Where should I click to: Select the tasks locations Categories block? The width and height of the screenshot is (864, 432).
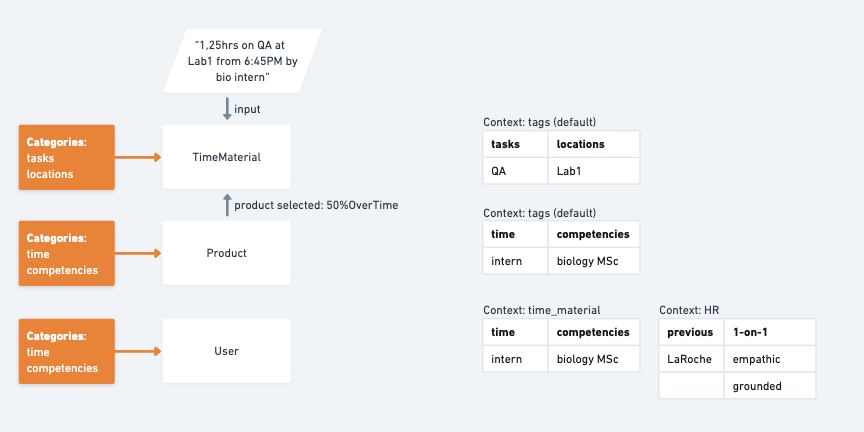pyautogui.click(x=67, y=157)
